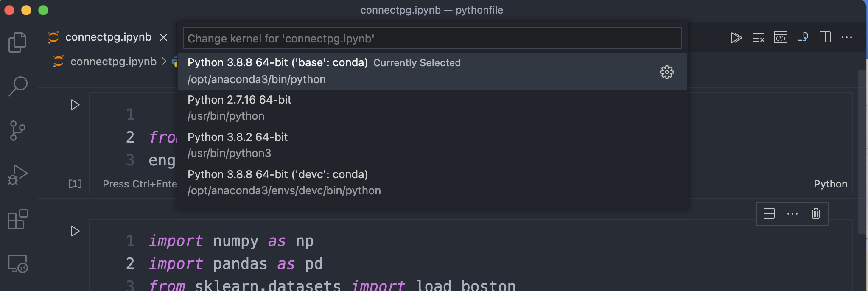
Task: Open the editor More Actions ellipsis
Action: click(846, 37)
